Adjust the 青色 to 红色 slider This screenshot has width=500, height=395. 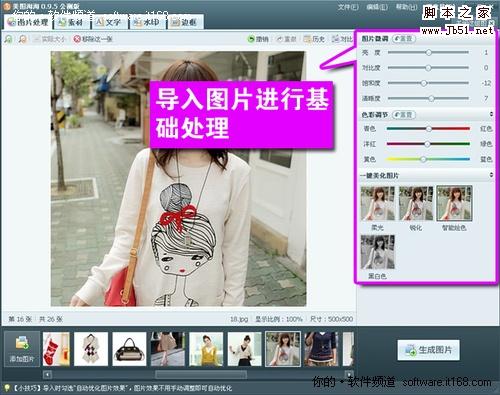[x=428, y=129]
